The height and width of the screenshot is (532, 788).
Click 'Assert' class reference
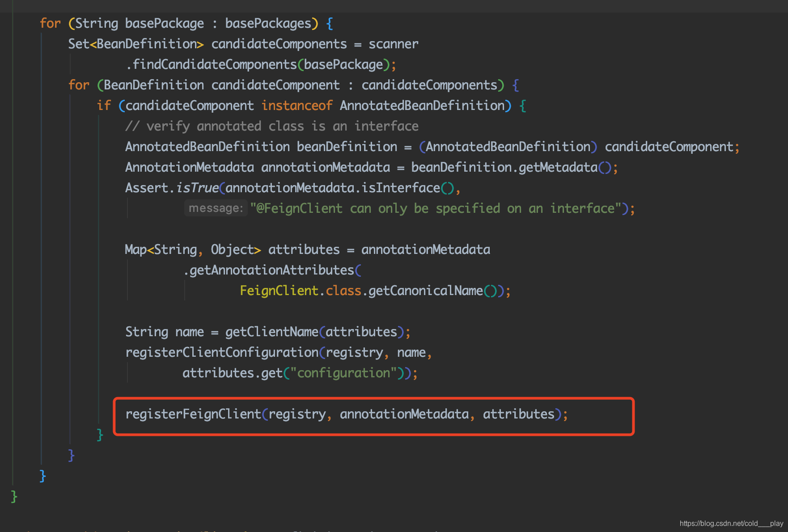[x=147, y=188]
